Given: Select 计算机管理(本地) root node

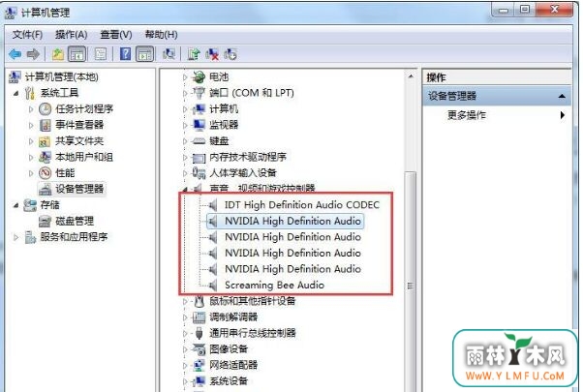Looking at the screenshot, I should 61,77.
